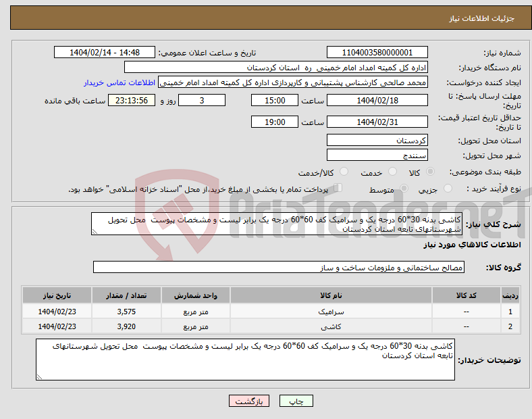The width and height of the screenshot is (532, 419).
Task: Click the جزئیات اطلاعات نیاز page header
Action: click(x=481, y=18)
